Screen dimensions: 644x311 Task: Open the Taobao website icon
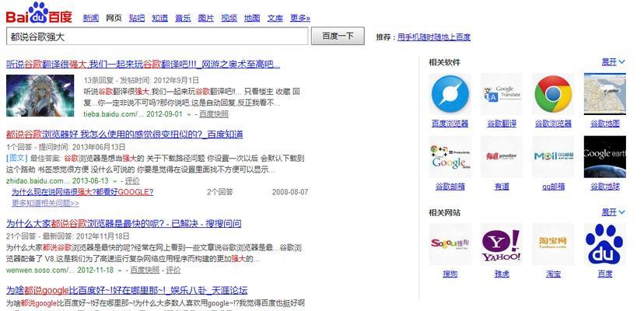(x=553, y=244)
